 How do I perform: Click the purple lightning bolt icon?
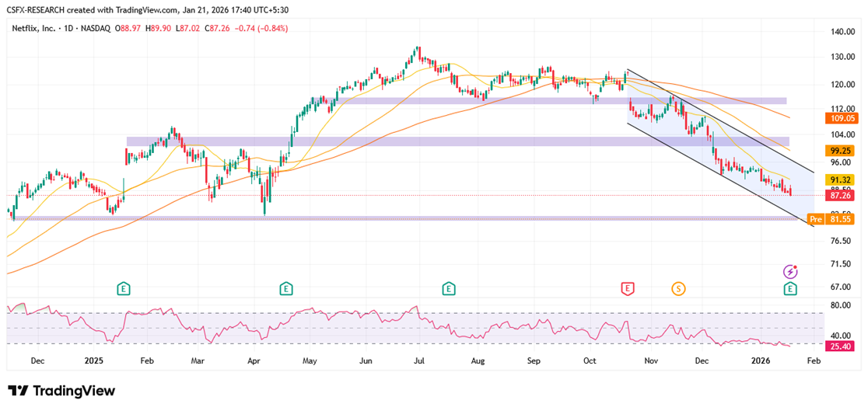(x=790, y=271)
